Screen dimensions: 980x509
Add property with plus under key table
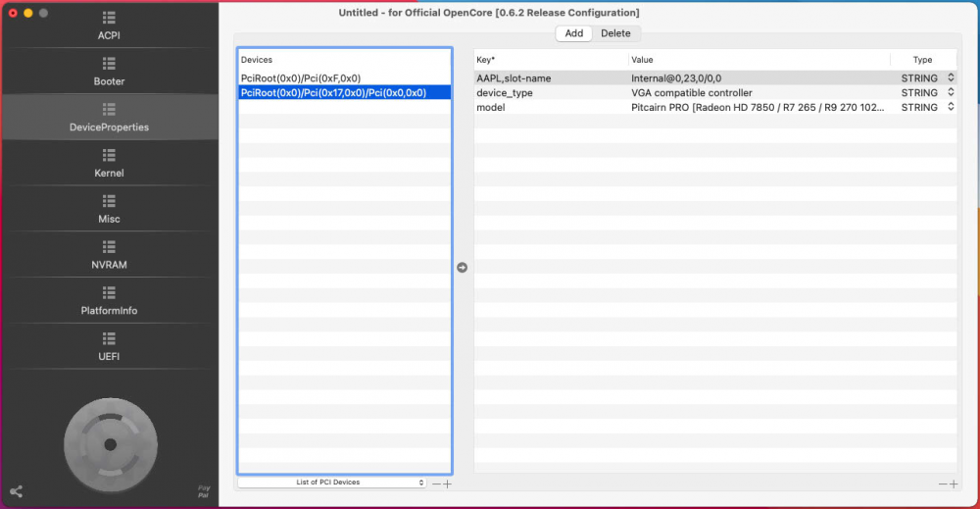tap(954, 484)
